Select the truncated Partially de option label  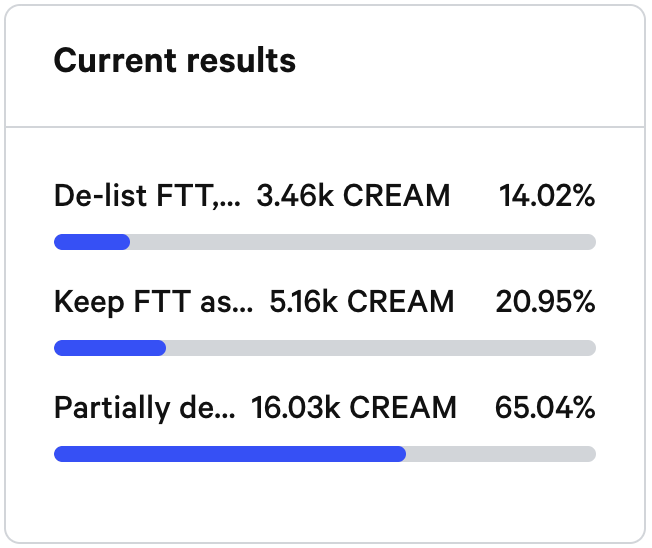145,408
